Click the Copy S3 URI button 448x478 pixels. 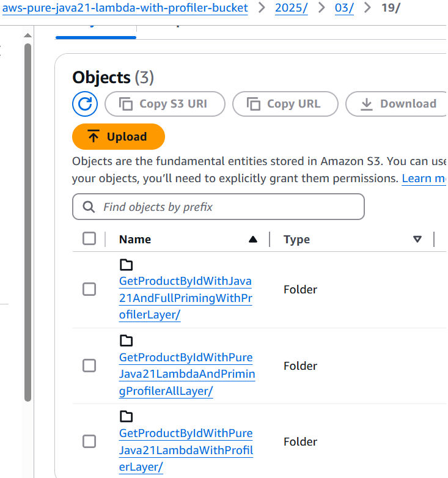[x=165, y=104]
